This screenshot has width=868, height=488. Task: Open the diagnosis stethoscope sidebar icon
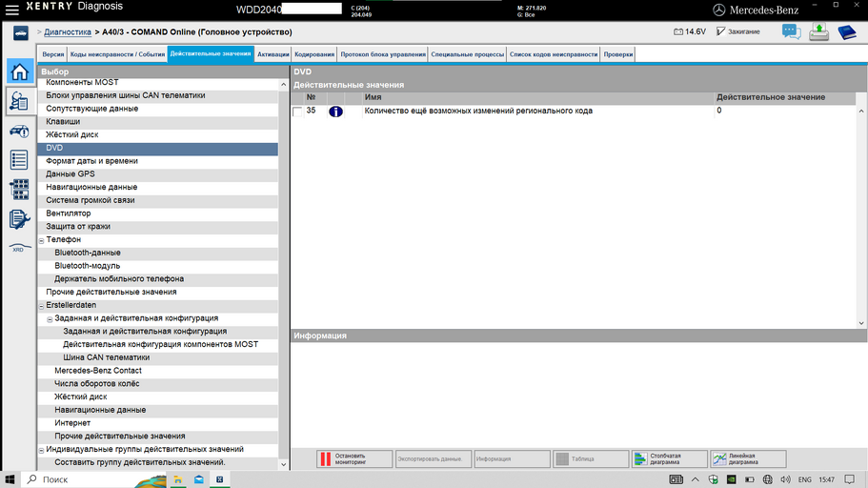click(x=19, y=101)
